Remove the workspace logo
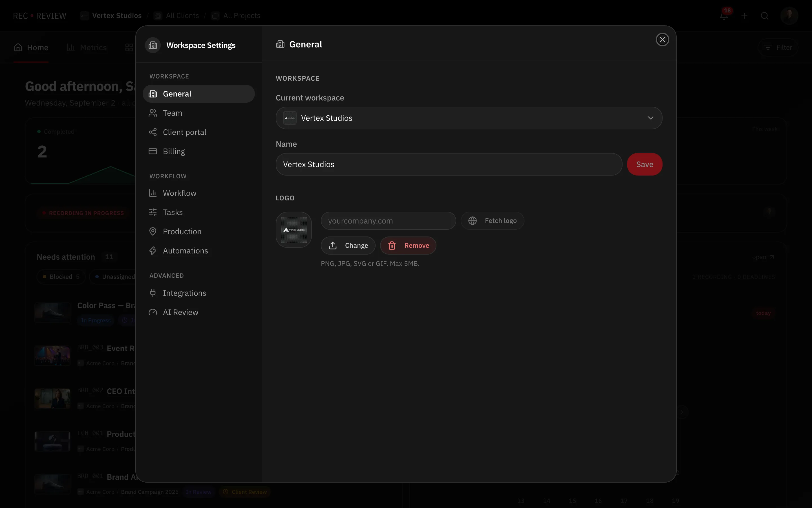The image size is (812, 508). pyautogui.click(x=408, y=246)
